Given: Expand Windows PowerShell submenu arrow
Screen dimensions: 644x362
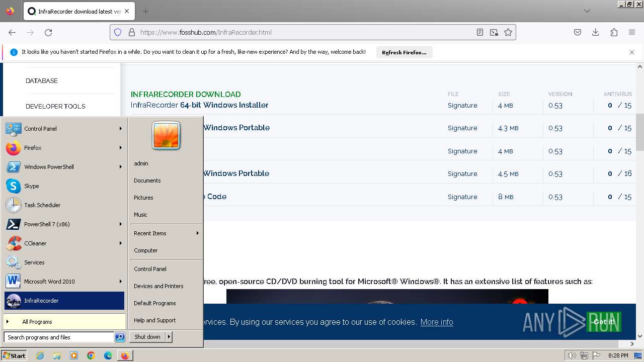Looking at the screenshot, I should click(x=120, y=167).
